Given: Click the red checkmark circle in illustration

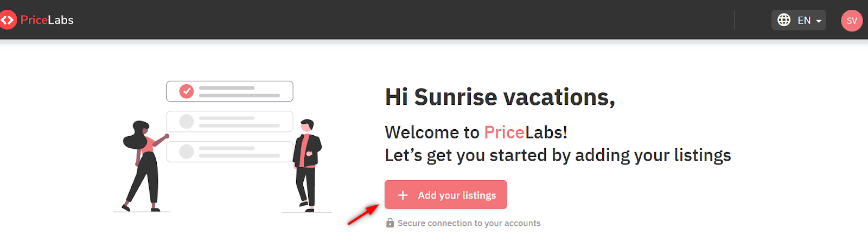Looking at the screenshot, I should 187,91.
